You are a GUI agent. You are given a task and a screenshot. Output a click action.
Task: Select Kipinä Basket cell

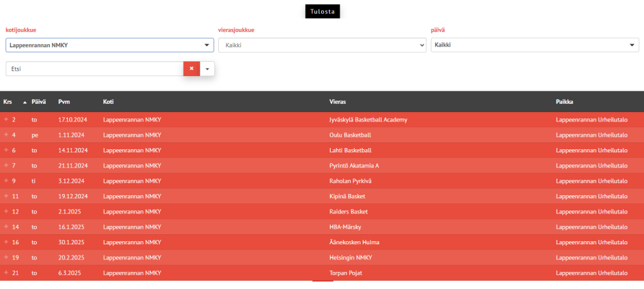347,196
